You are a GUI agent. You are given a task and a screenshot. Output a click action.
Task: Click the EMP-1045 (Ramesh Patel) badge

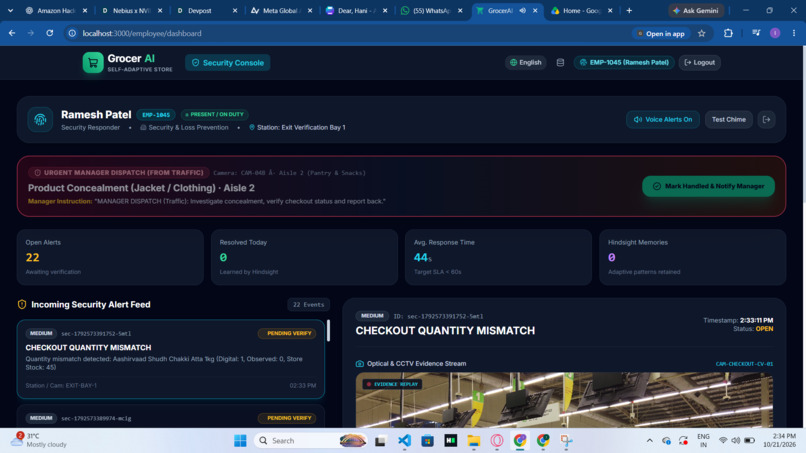pyautogui.click(x=624, y=62)
